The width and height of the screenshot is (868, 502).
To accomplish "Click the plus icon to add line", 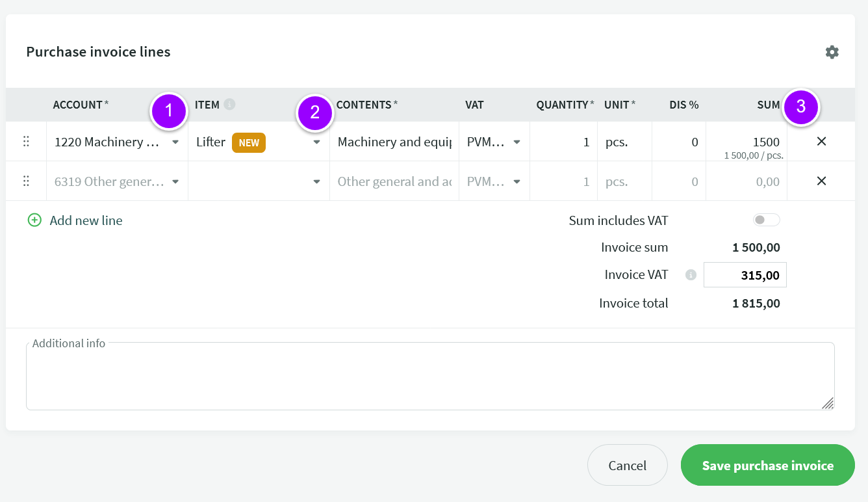I will click(34, 220).
